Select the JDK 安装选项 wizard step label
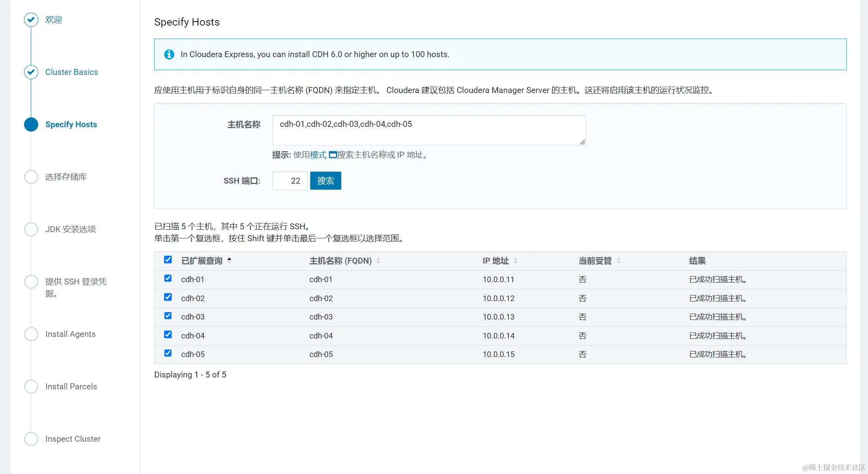 70,229
